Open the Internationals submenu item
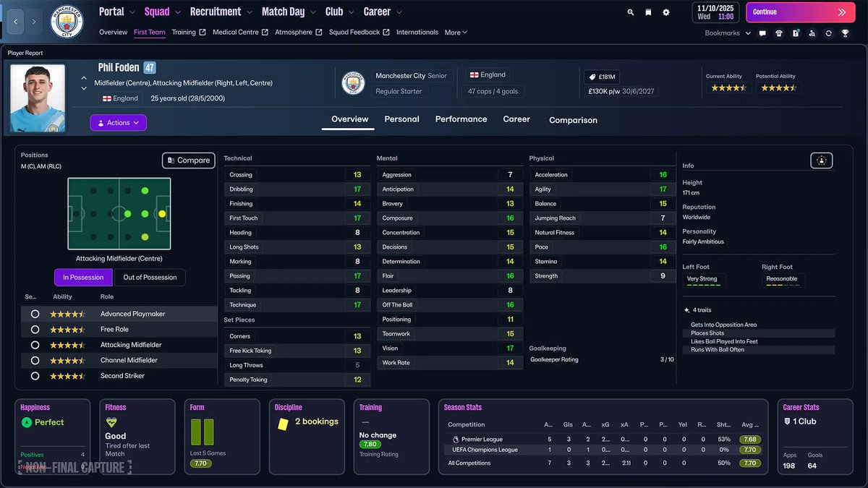The width and height of the screenshot is (868, 488). pyautogui.click(x=417, y=33)
